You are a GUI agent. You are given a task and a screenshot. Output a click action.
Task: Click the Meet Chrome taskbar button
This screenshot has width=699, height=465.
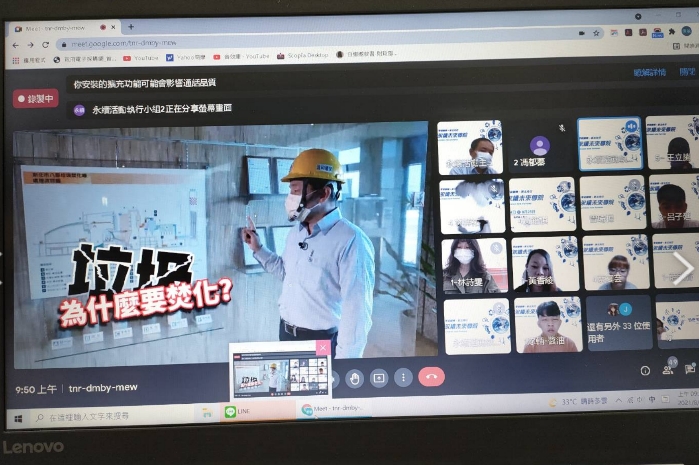tap(333, 408)
